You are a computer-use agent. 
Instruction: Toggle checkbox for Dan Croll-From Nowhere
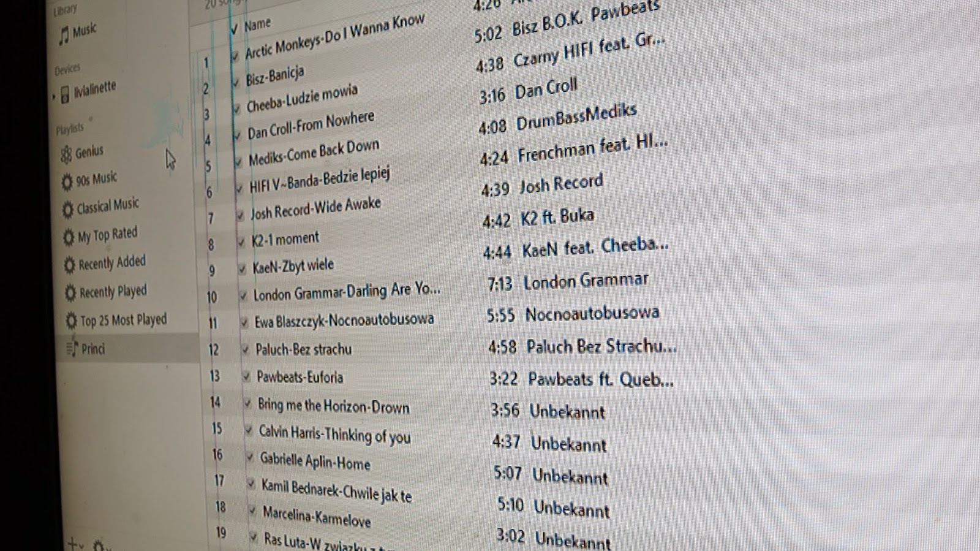tap(238, 135)
